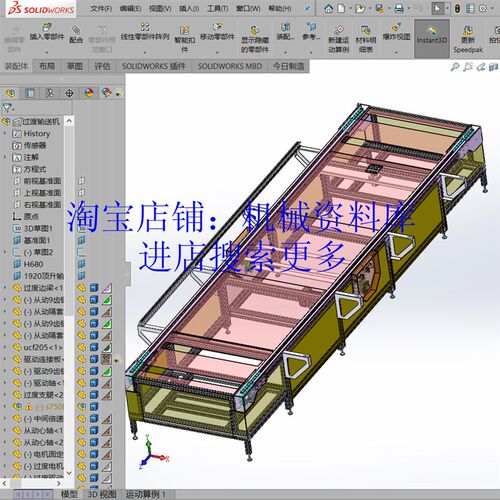Open dropdown arrow under 线性零部件阵列
Viewport: 500px width, 500px height.
(x=145, y=52)
